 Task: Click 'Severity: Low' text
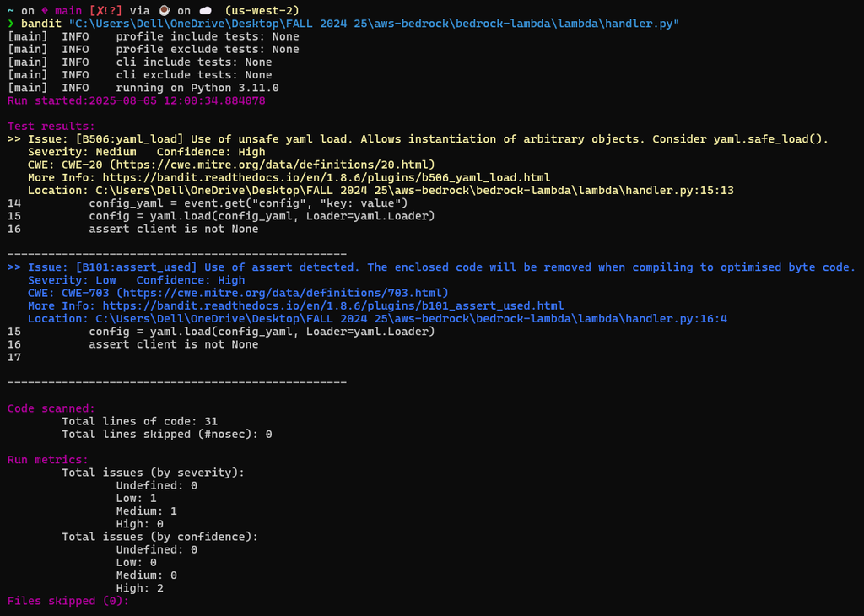(72, 280)
